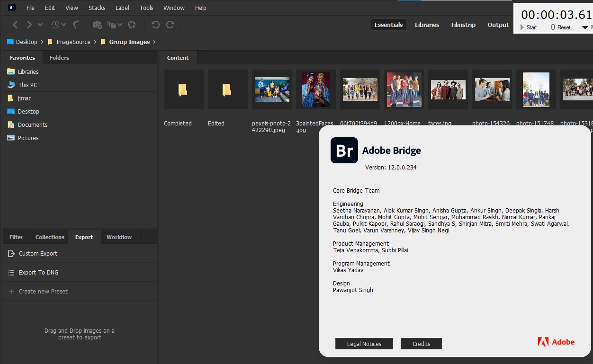Click Create new Preset
Image resolution: width=593 pixels, height=364 pixels.
pyautogui.click(x=79, y=291)
